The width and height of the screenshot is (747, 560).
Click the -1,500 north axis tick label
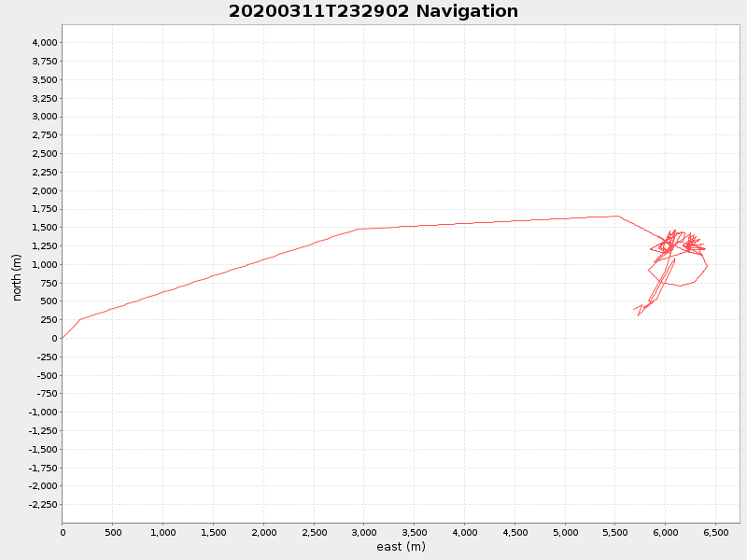[x=43, y=449]
